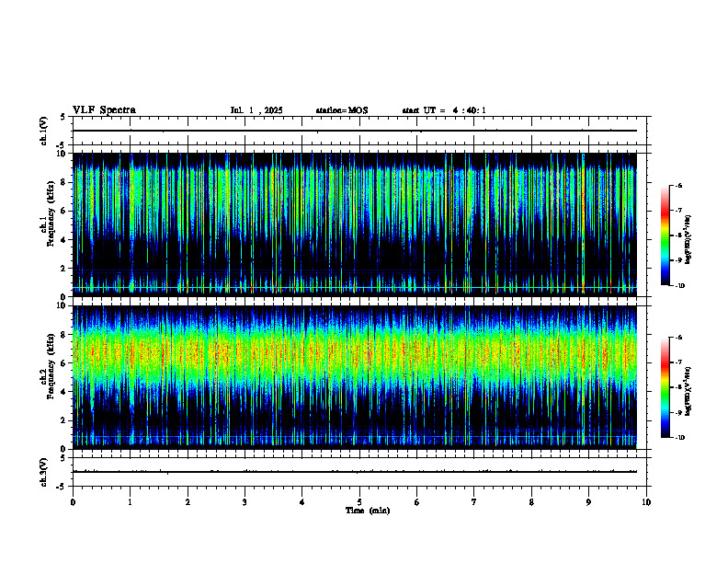The height and width of the screenshot is (563, 728).
Task: Click the 4 kHz tick on ch.1 frequency axis
Action: 64,240
